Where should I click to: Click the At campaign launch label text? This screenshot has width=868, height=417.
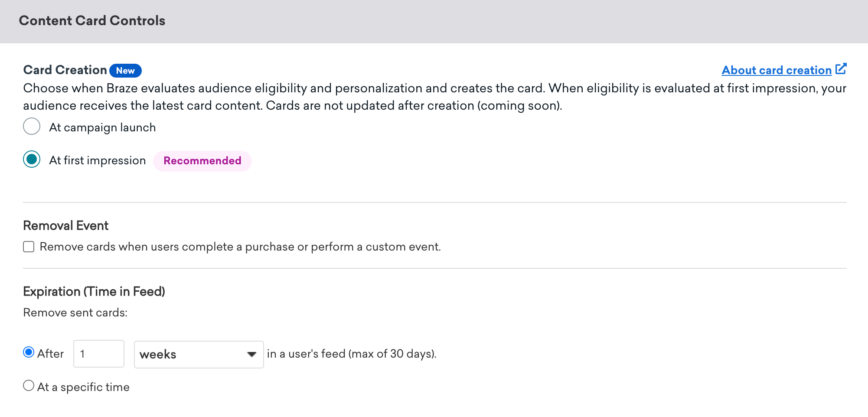coord(102,127)
